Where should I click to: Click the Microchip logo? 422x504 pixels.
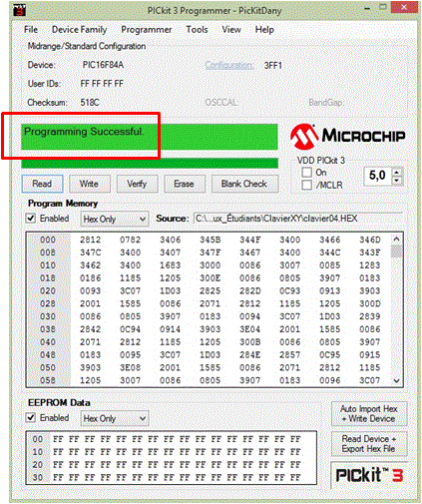coord(347,136)
